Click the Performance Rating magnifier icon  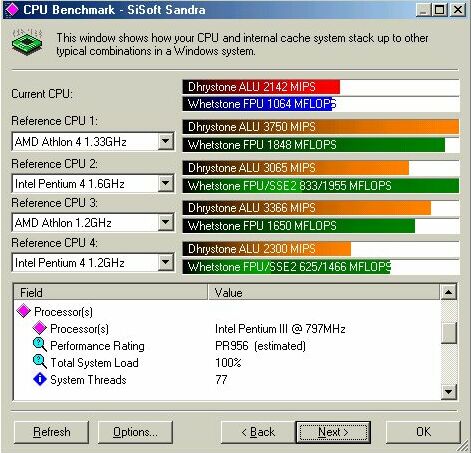40,345
